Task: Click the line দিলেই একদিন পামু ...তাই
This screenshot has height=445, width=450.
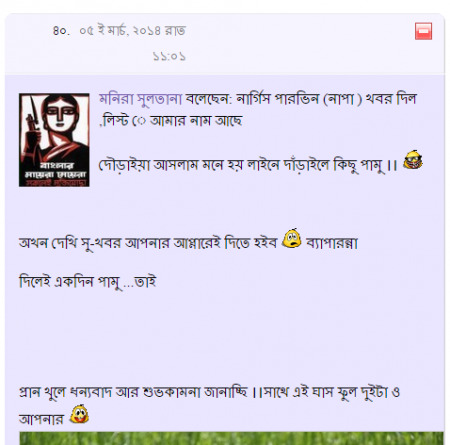Action: coord(88,282)
